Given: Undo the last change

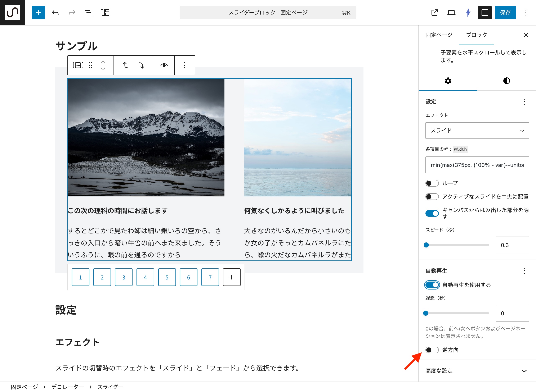Looking at the screenshot, I should tap(55, 13).
